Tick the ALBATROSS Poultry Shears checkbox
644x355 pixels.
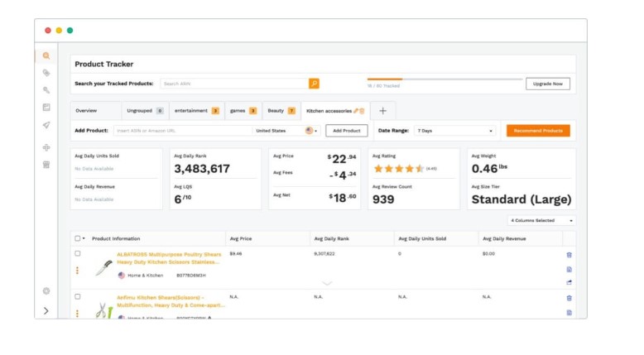pos(78,253)
